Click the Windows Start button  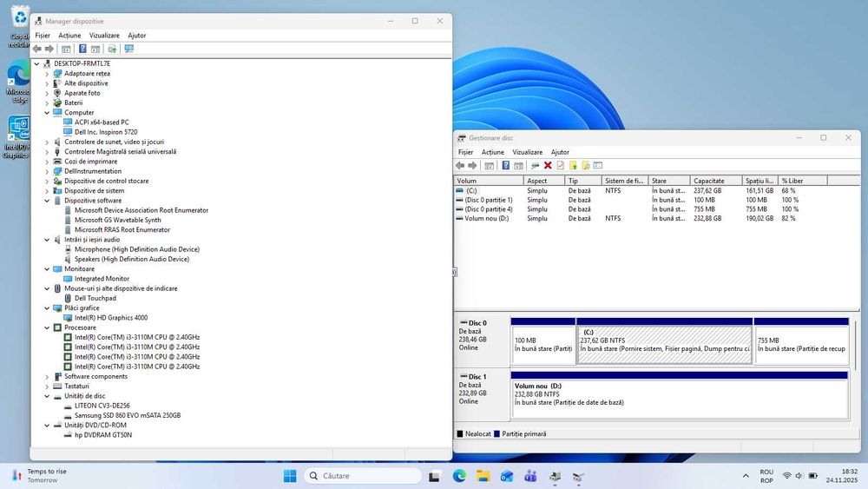coord(290,476)
